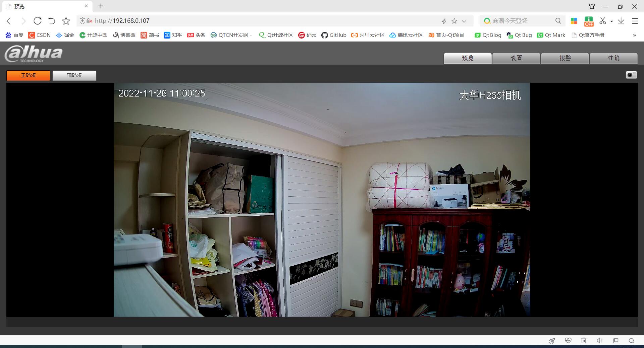Open the dropdown arrow beside the scissors
The image size is (644, 348).
(611, 21)
